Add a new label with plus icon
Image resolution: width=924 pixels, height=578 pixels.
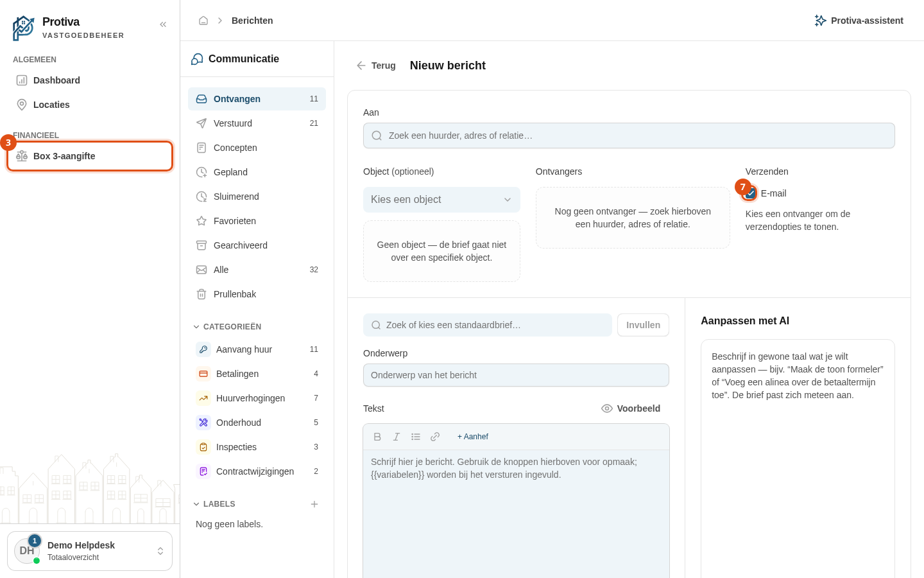point(314,504)
